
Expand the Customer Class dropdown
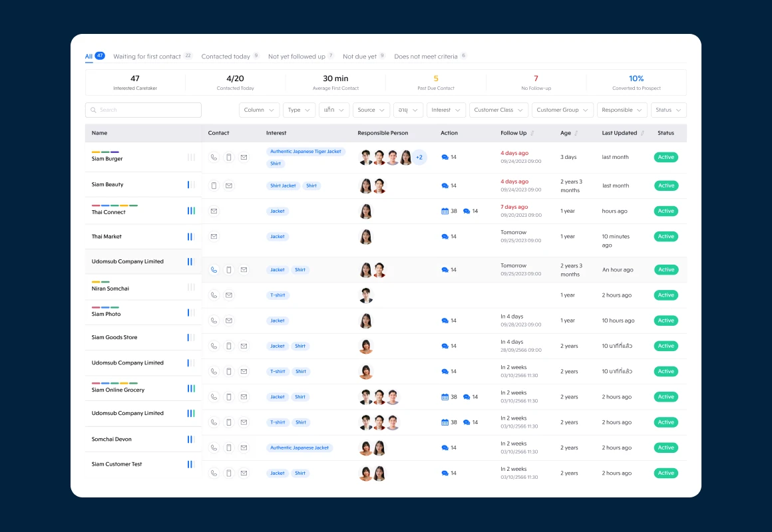click(x=498, y=110)
